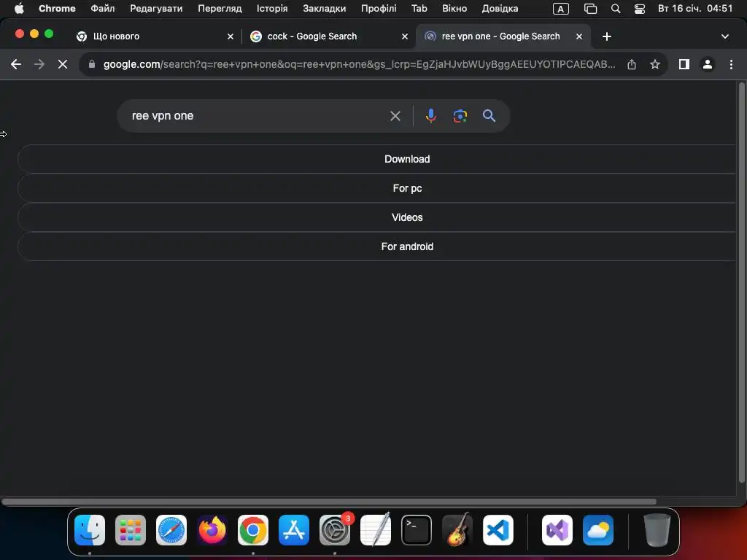
Task: Go back to the previous page
Action: click(x=16, y=64)
